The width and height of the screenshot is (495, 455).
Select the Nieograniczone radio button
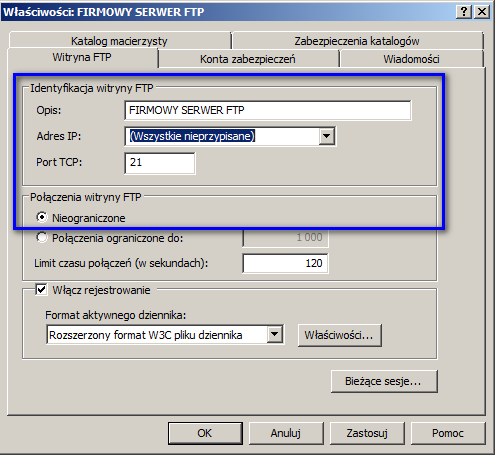42,217
